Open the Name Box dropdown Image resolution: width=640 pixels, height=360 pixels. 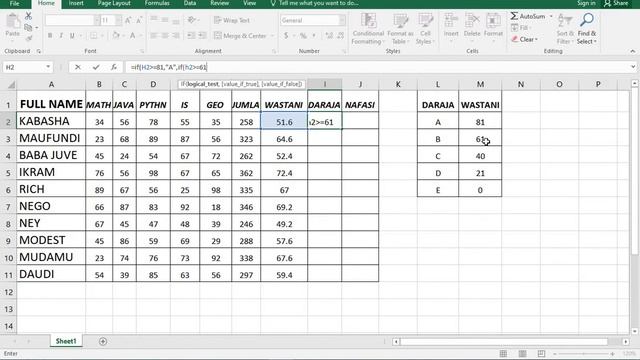click(x=48, y=67)
